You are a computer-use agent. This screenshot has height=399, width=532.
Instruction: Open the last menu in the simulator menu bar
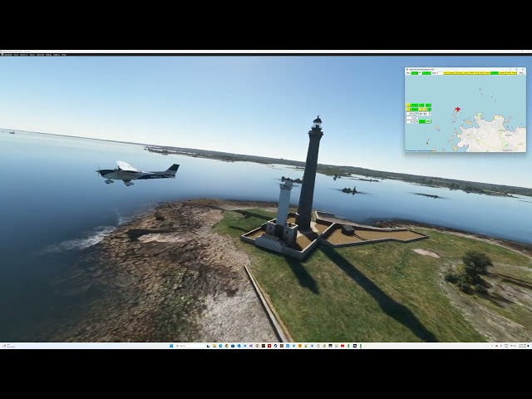pyautogui.click(x=63, y=55)
